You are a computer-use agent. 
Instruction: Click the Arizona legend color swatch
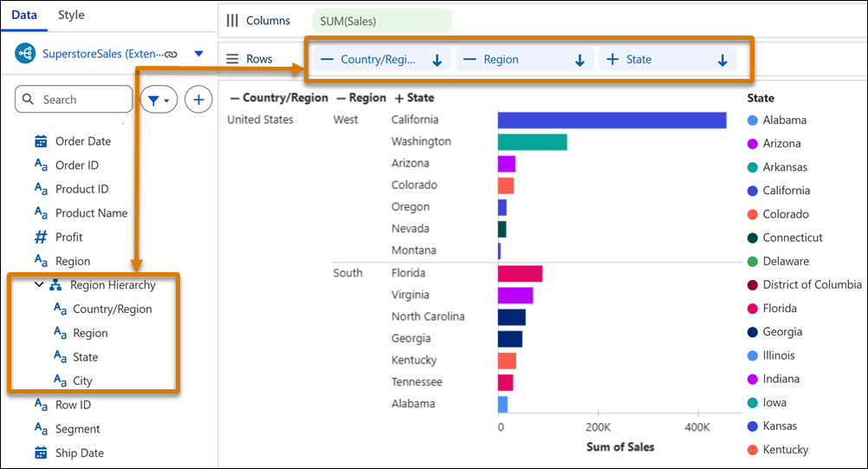point(752,144)
